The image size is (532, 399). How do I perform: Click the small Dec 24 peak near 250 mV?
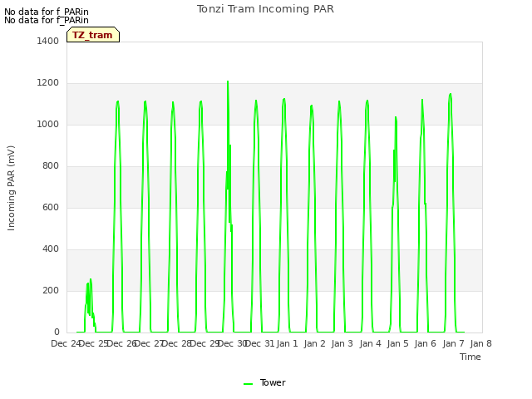[91, 279]
